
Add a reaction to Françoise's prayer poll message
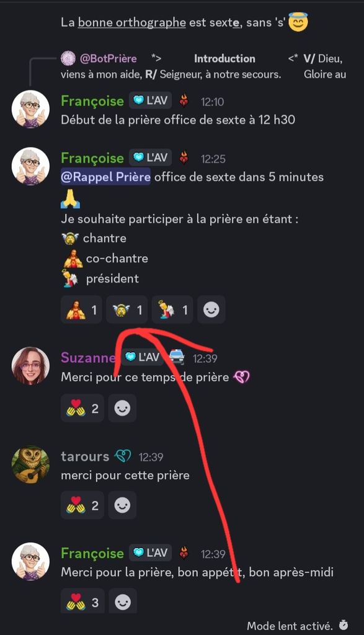pyautogui.click(x=211, y=310)
